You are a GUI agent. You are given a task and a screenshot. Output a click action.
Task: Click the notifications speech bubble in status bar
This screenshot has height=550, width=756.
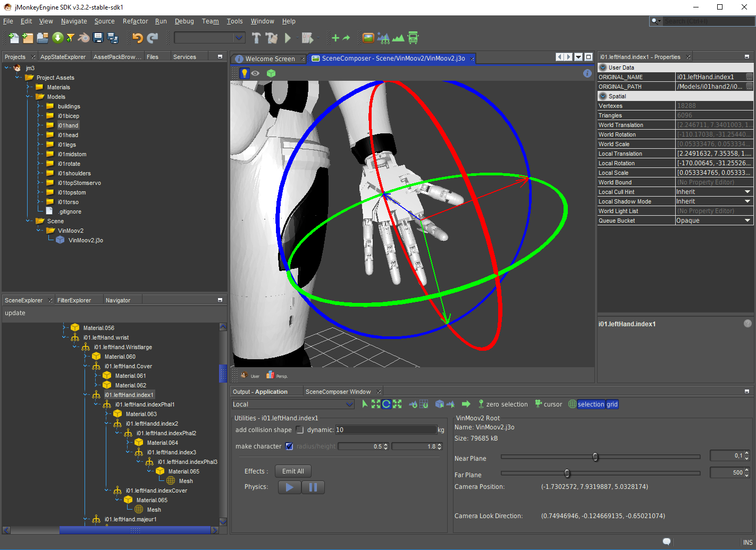point(667,541)
